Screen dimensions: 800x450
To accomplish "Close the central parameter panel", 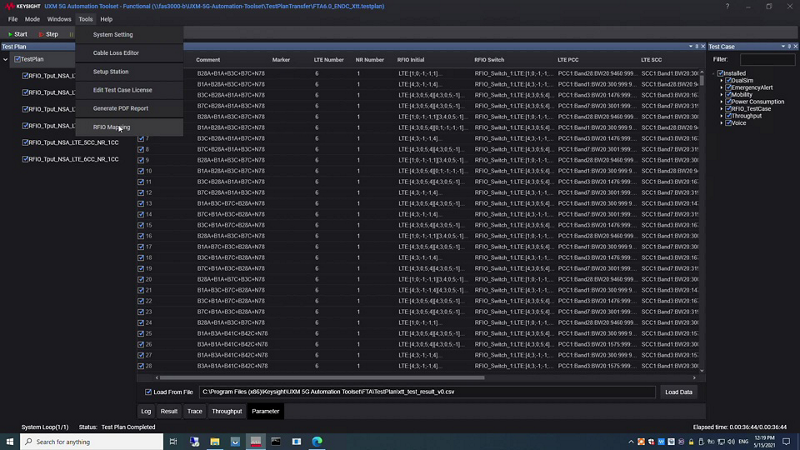I will [703, 46].
